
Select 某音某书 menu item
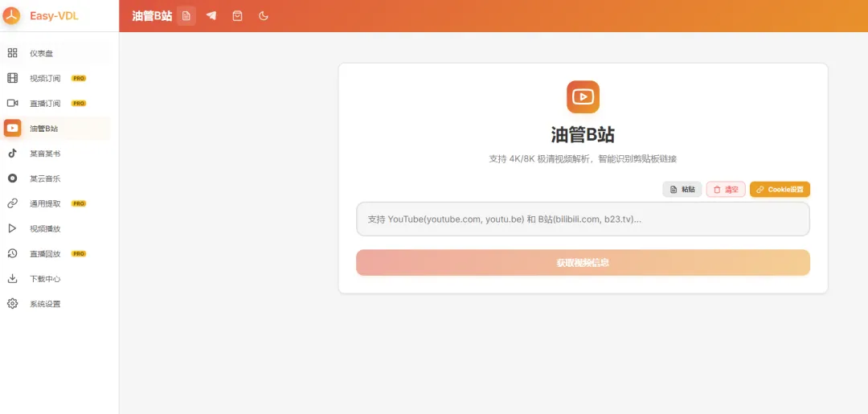(55, 154)
